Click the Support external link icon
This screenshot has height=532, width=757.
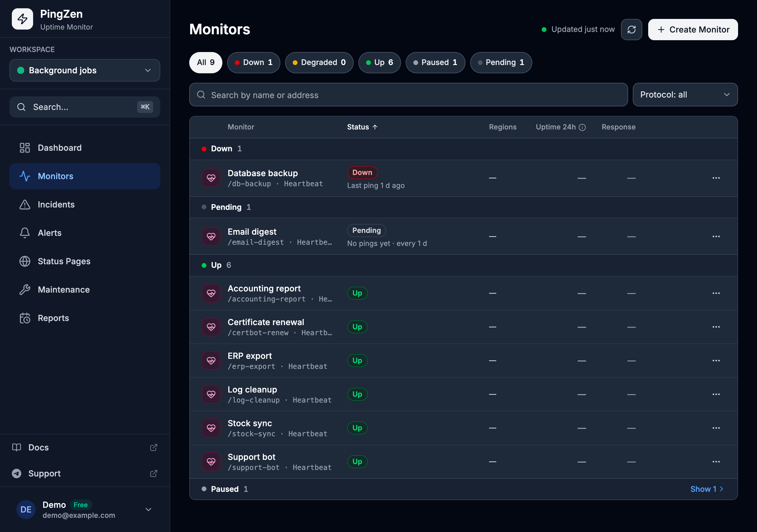coord(154,473)
